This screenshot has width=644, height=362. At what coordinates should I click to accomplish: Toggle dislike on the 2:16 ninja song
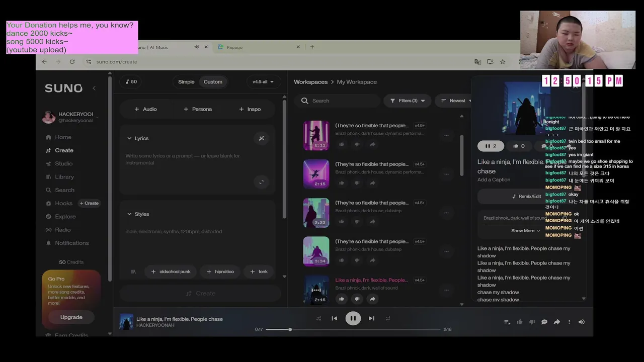tap(357, 299)
